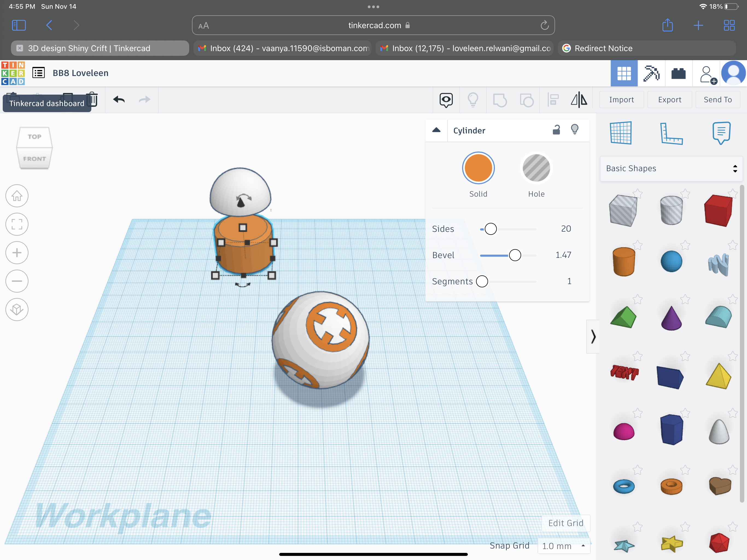Collapse the Cylinder properties panel
747x560 pixels.
(x=436, y=130)
